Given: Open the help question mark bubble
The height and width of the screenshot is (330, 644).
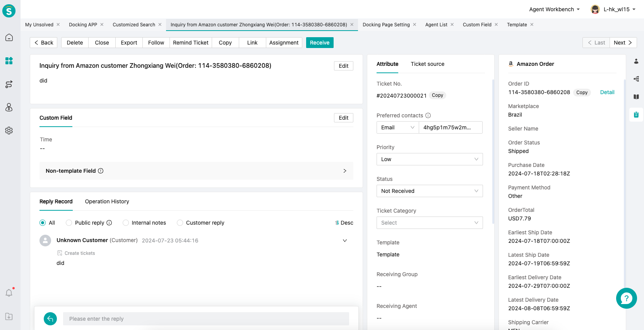Looking at the screenshot, I should (x=626, y=298).
